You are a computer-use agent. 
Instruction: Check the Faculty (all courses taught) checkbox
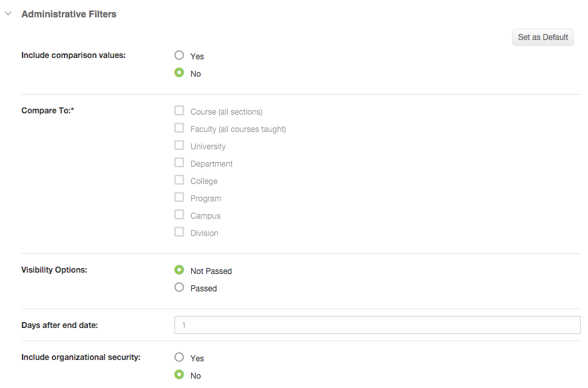[x=179, y=128]
